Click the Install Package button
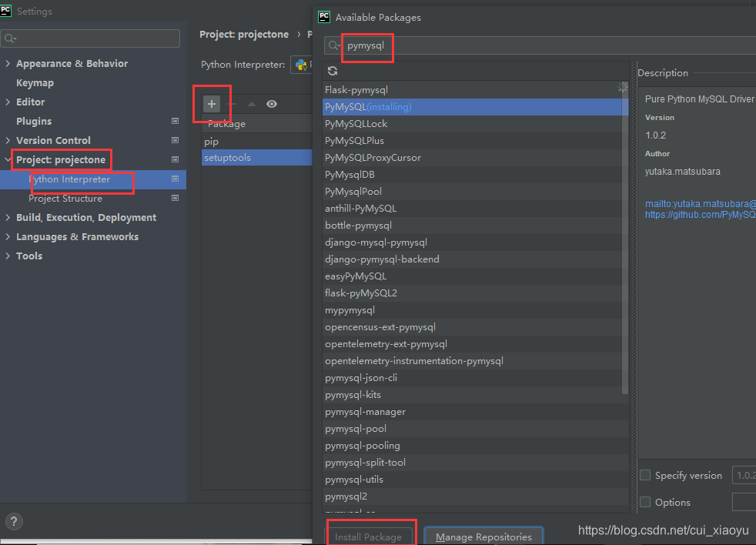Image resolution: width=756 pixels, height=545 pixels. pyautogui.click(x=368, y=537)
